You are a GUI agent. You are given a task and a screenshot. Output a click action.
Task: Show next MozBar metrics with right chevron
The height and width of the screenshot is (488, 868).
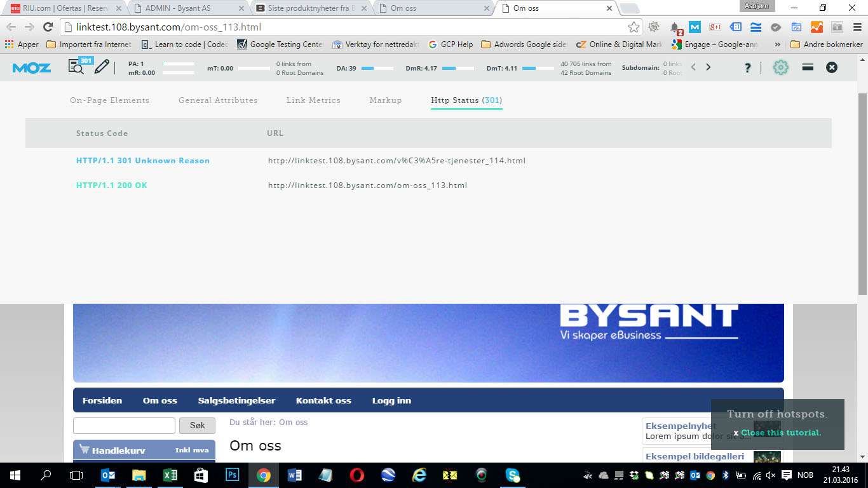[x=709, y=67]
